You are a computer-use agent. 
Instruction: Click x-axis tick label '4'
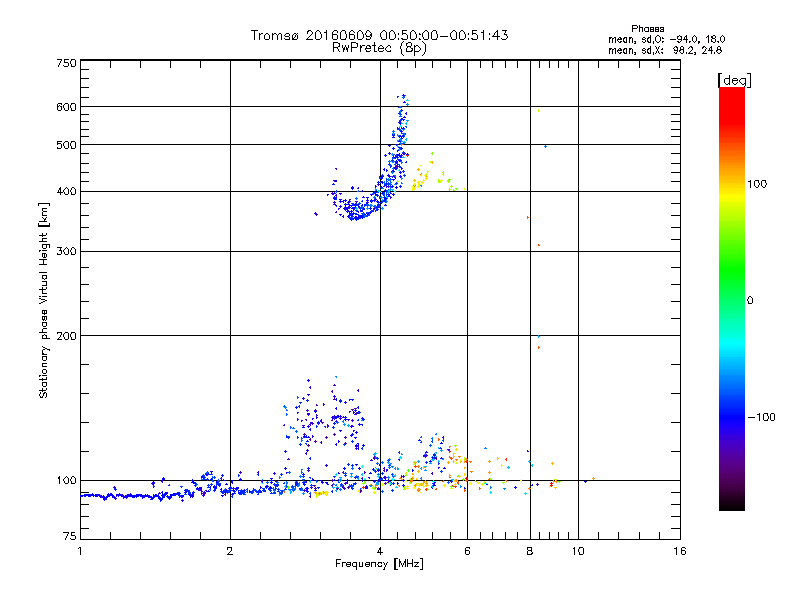click(x=380, y=551)
